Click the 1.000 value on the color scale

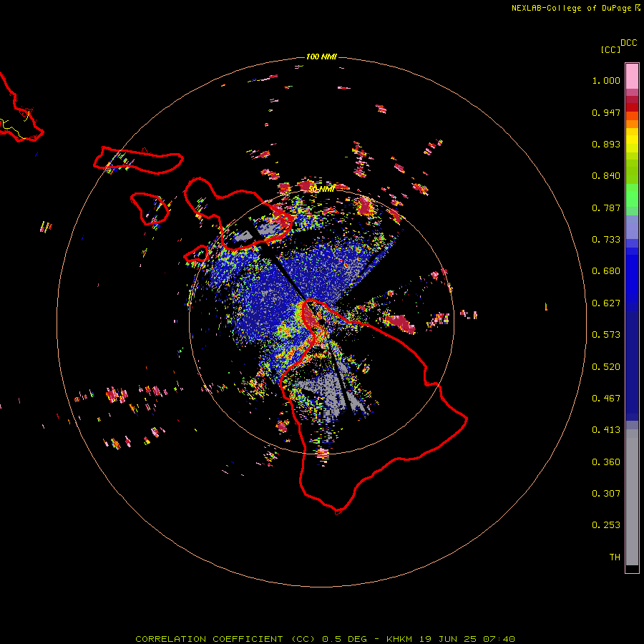pos(606,80)
